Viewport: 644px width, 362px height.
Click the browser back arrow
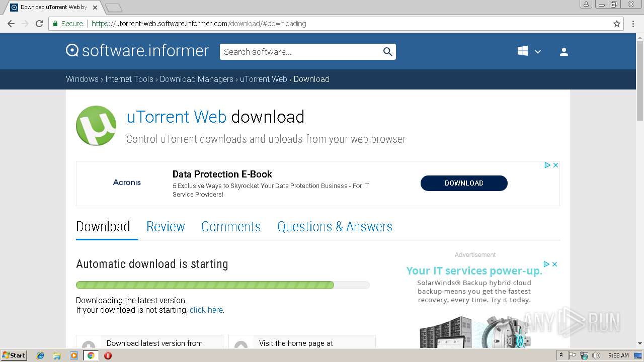[11, 24]
